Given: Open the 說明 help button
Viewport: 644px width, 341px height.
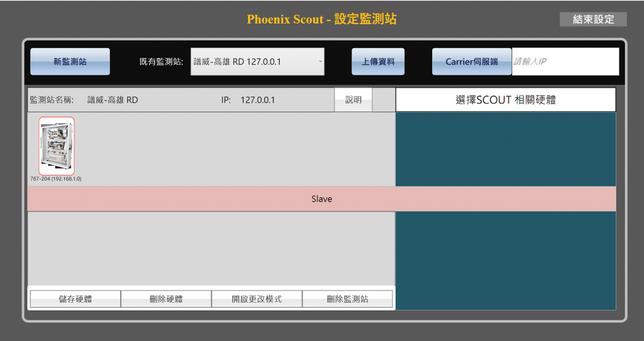Looking at the screenshot, I should point(353,100).
